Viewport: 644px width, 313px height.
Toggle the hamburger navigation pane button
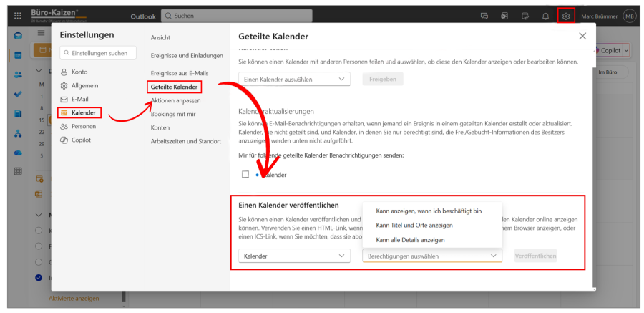(x=41, y=33)
